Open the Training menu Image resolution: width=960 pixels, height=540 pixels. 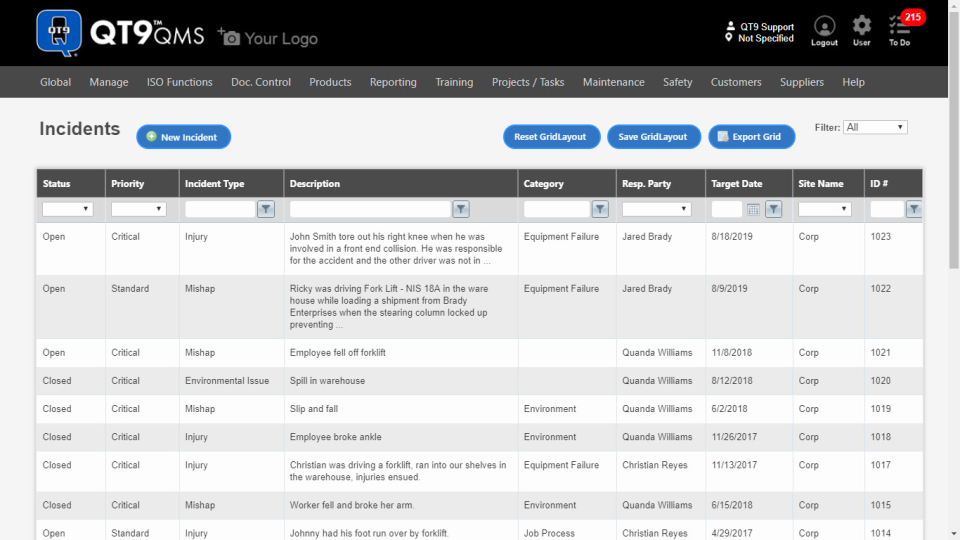point(454,82)
